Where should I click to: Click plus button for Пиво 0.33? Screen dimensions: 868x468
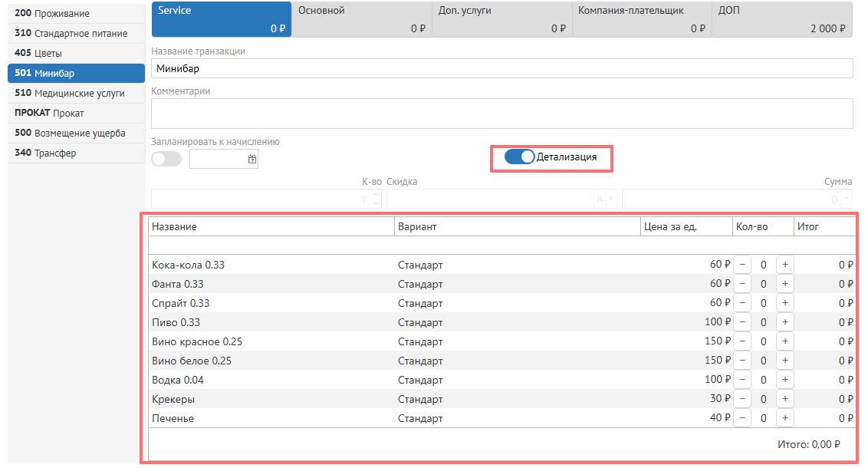coord(784,322)
